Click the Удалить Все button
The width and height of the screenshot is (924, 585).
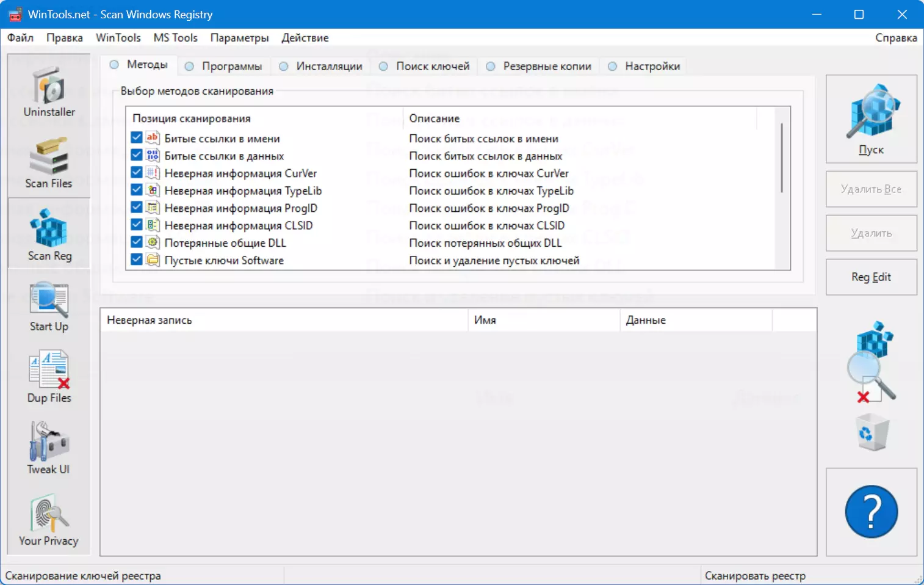(871, 189)
